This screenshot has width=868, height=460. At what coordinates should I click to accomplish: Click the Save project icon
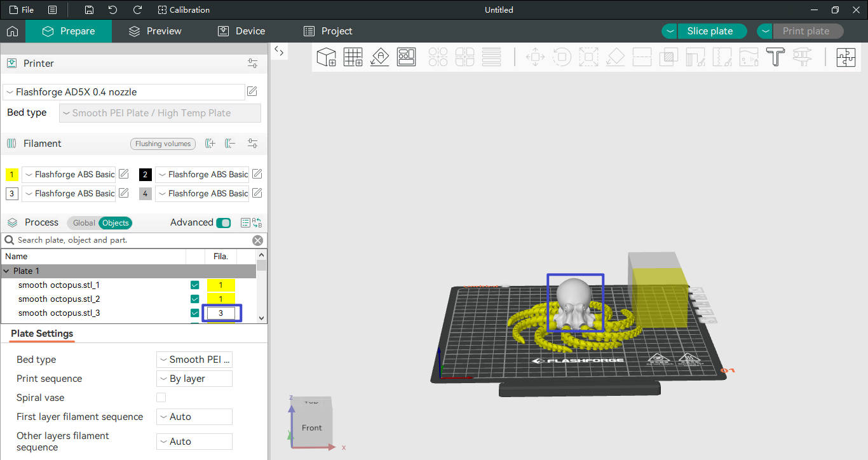click(x=89, y=10)
